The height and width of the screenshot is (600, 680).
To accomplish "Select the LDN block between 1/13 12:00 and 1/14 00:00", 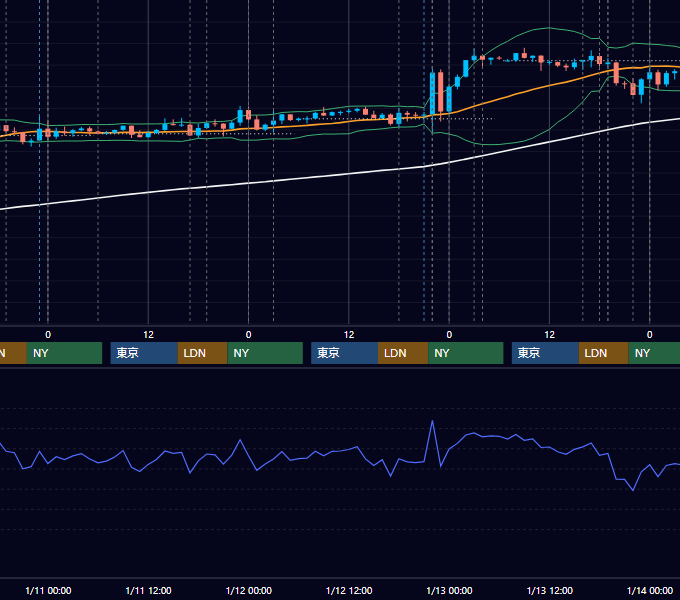I will coord(604,353).
